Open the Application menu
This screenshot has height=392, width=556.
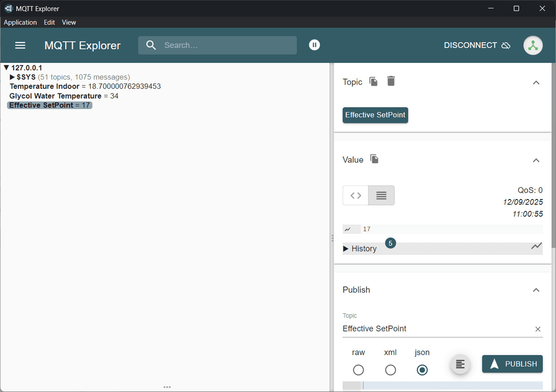click(x=20, y=22)
